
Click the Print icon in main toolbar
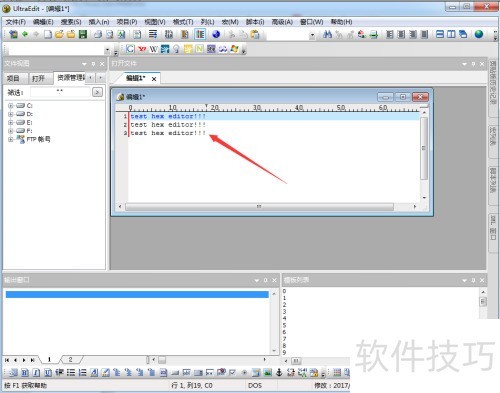click(98, 34)
